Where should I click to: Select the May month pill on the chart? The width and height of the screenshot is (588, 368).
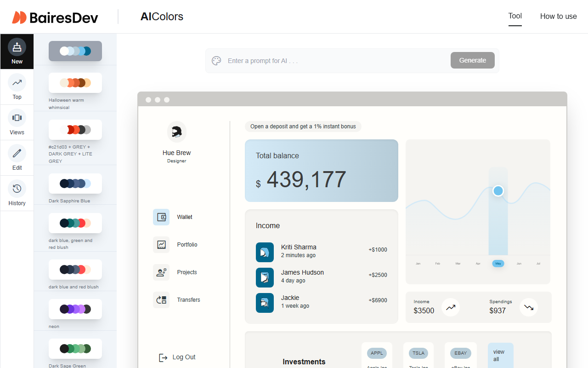coord(498,264)
